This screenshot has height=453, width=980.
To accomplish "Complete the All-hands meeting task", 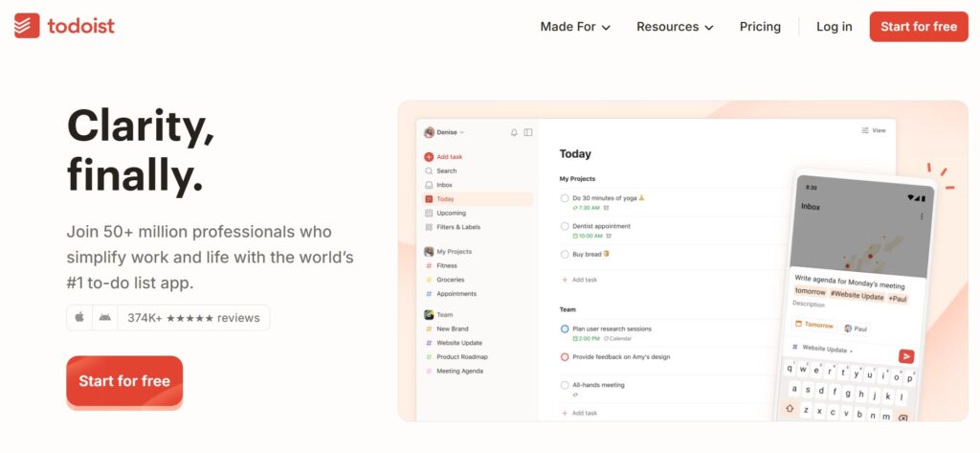I will pos(565,385).
